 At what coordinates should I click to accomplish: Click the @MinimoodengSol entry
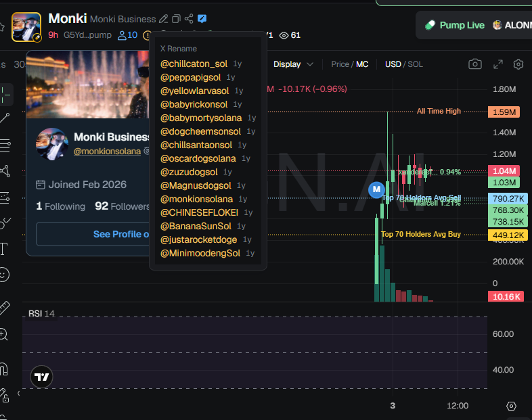tap(200, 253)
